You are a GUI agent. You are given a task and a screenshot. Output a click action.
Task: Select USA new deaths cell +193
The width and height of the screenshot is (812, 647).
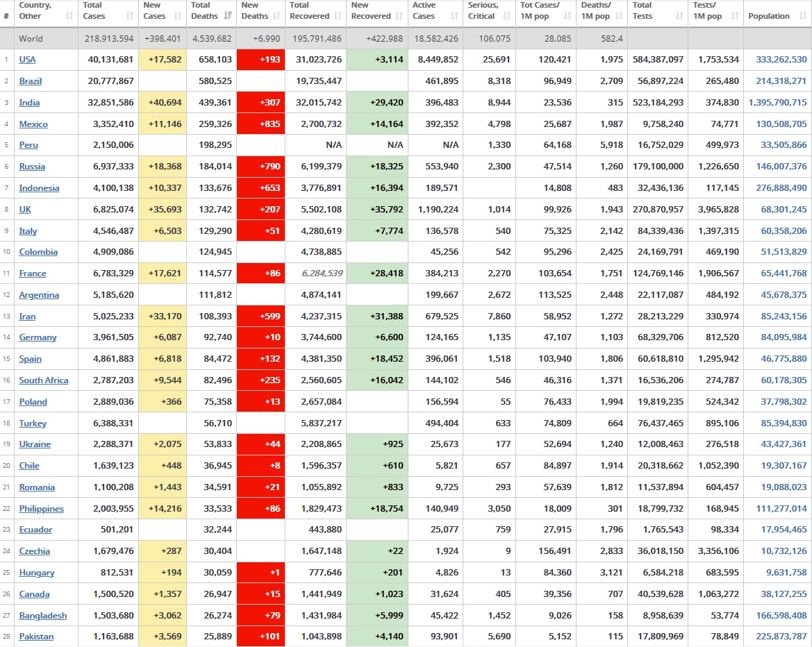pyautogui.click(x=260, y=60)
